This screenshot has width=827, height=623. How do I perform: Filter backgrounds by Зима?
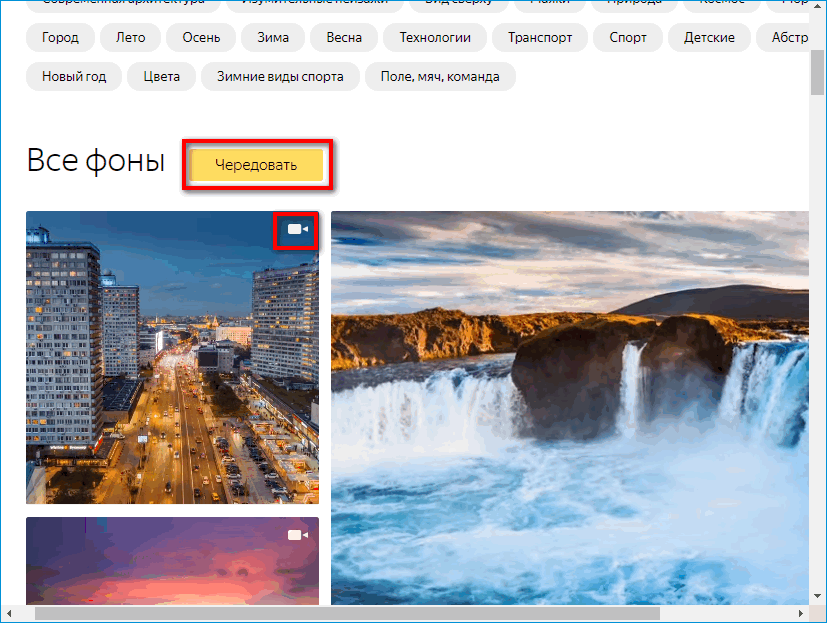[272, 37]
